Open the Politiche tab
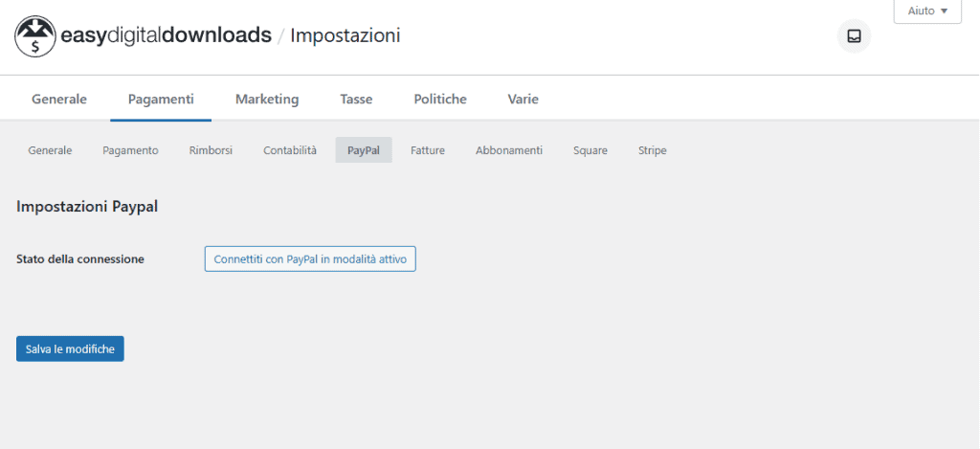The height and width of the screenshot is (449, 980). point(440,99)
